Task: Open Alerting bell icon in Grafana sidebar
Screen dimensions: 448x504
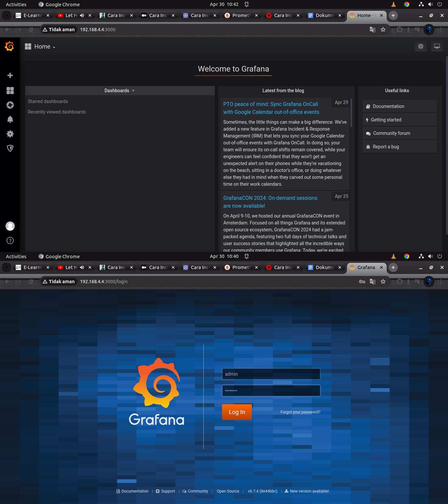Action: pos(10,119)
